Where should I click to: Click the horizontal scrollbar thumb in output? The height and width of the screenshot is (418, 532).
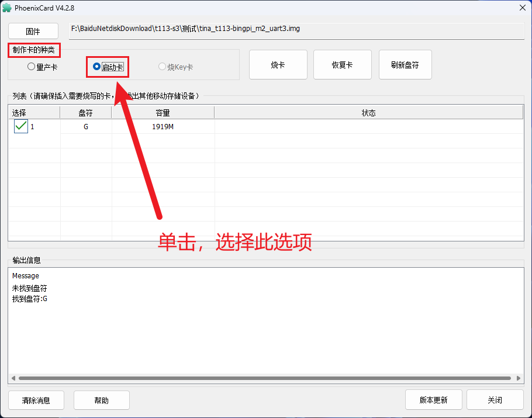coord(265,378)
